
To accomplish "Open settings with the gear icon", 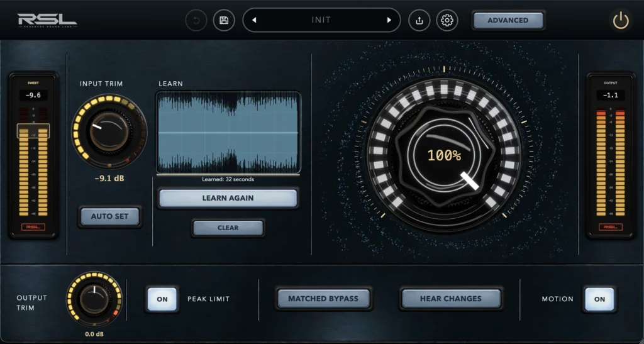I will [x=447, y=20].
